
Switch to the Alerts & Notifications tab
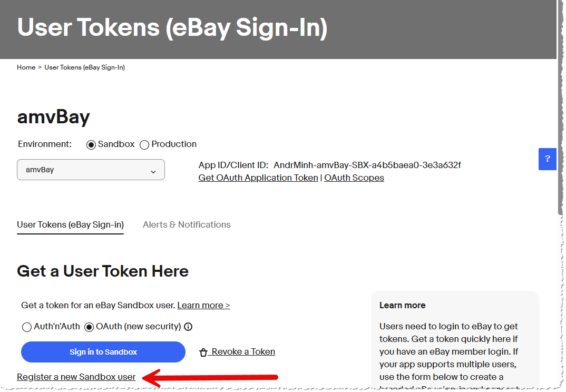coord(187,224)
